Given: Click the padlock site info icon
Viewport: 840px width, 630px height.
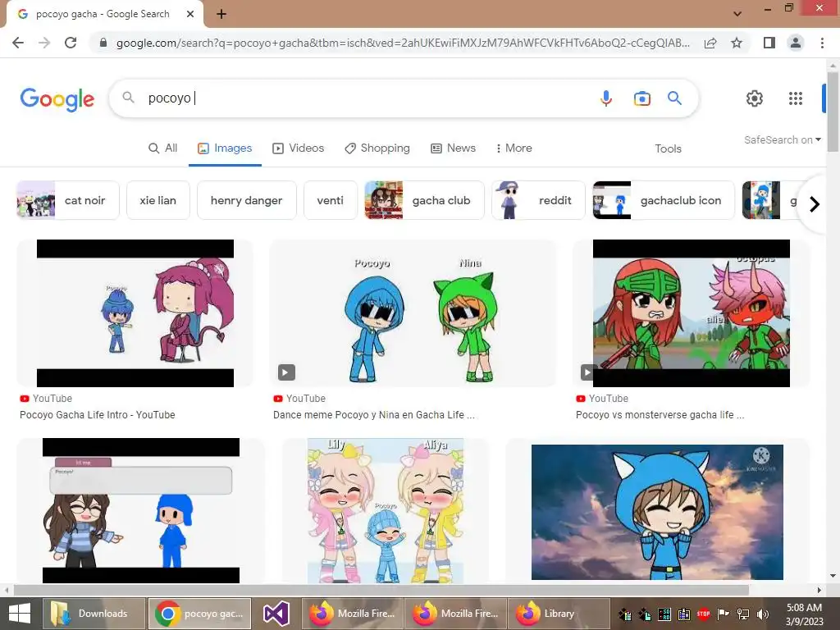Looking at the screenshot, I should click(x=103, y=43).
